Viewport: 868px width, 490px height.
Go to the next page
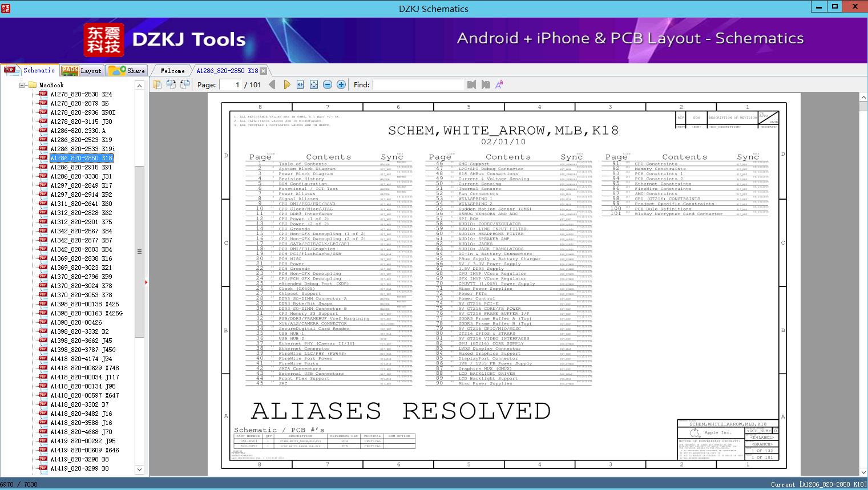(286, 84)
